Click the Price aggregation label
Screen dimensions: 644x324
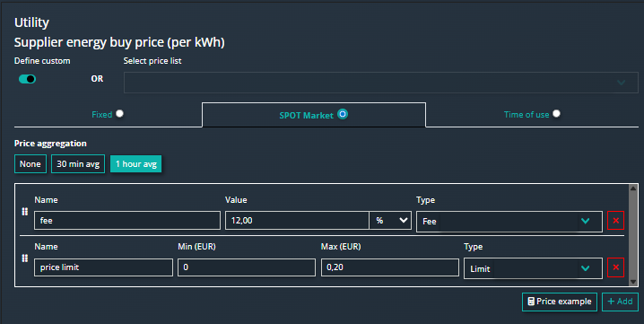[x=50, y=144]
